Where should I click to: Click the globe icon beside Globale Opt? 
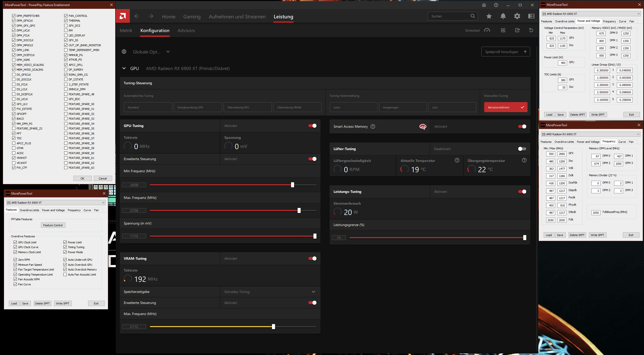pyautogui.click(x=124, y=52)
